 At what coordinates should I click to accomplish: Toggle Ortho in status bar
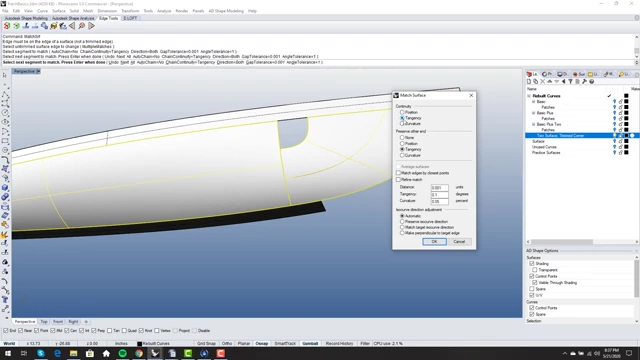(x=227, y=344)
